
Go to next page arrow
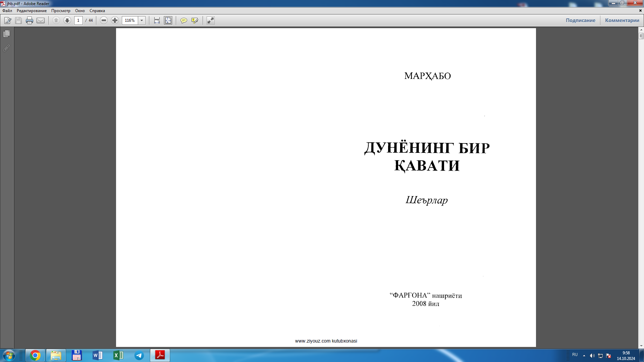click(67, 20)
